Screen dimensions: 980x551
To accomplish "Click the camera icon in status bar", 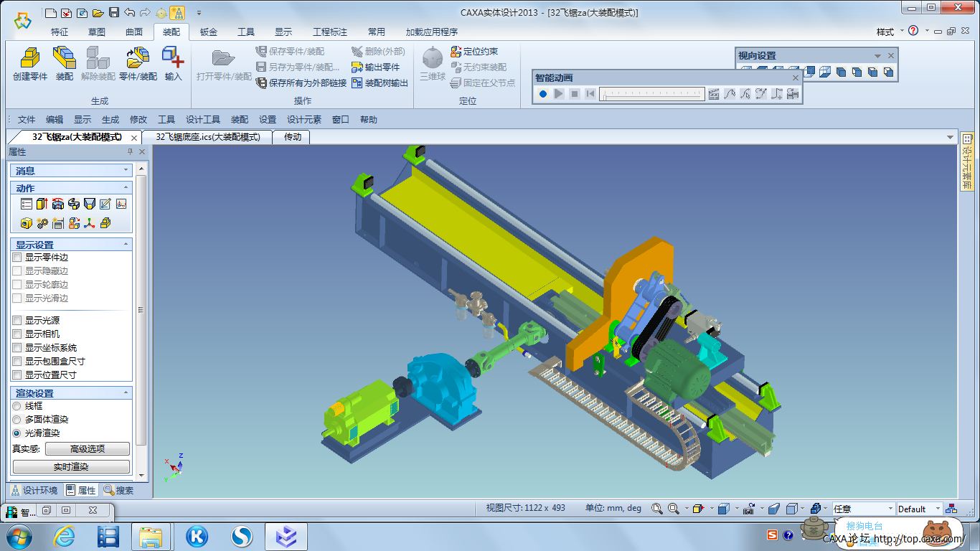I will coord(748,509).
